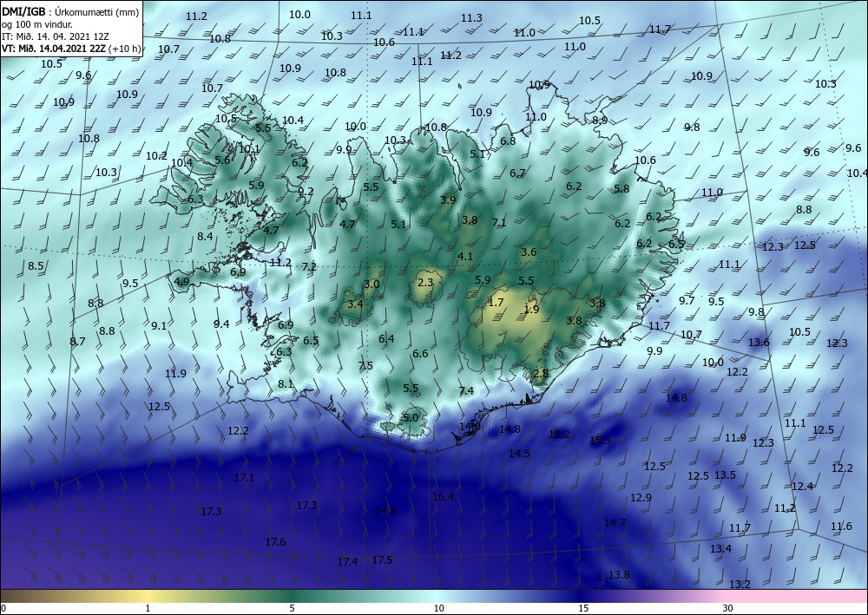Click the map value "7.2"
868x615 pixels.
click(309, 267)
